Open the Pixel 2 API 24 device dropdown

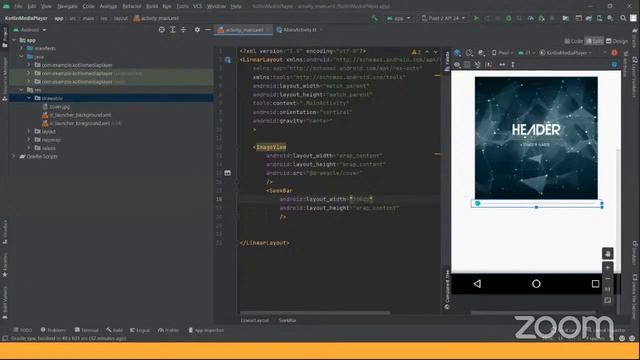click(443, 18)
